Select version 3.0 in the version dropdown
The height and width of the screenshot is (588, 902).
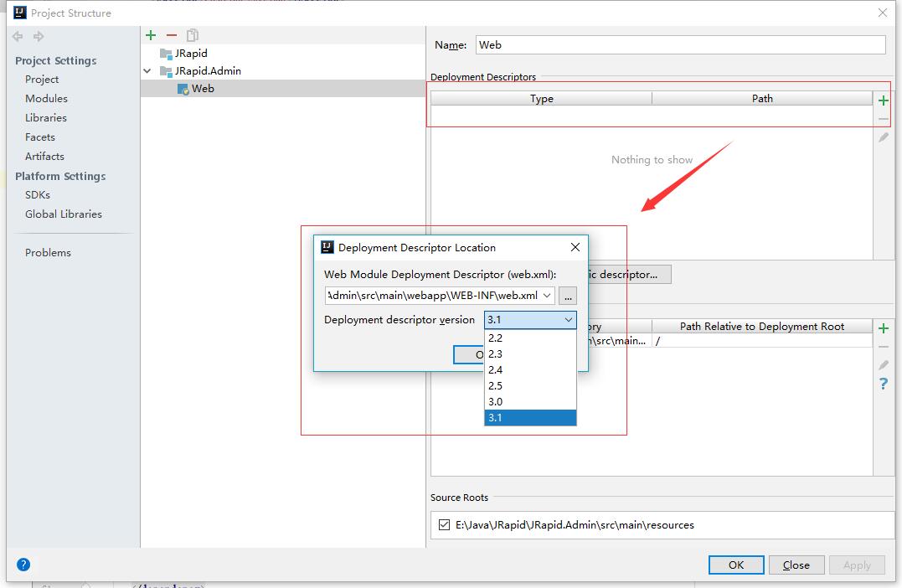coord(496,401)
